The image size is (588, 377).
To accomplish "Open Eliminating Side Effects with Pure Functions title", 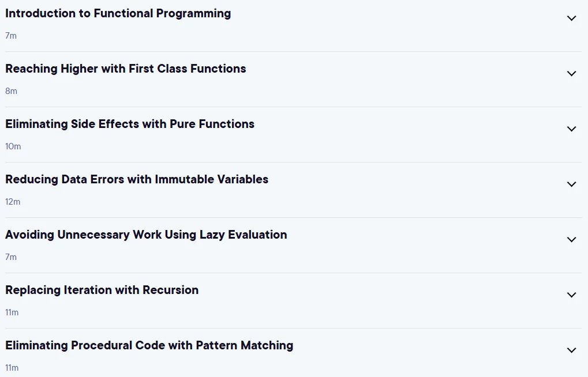I will pos(130,124).
